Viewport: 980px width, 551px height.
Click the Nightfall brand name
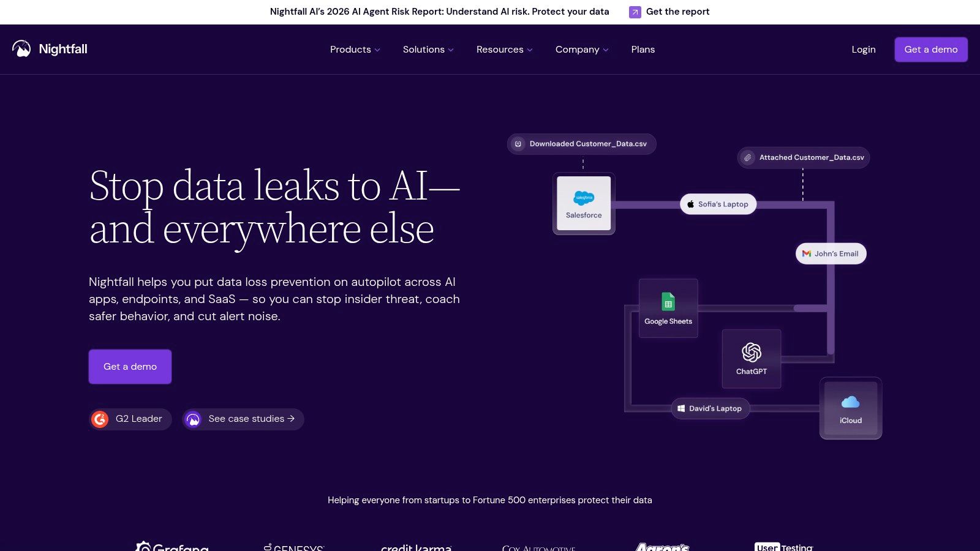click(x=63, y=49)
